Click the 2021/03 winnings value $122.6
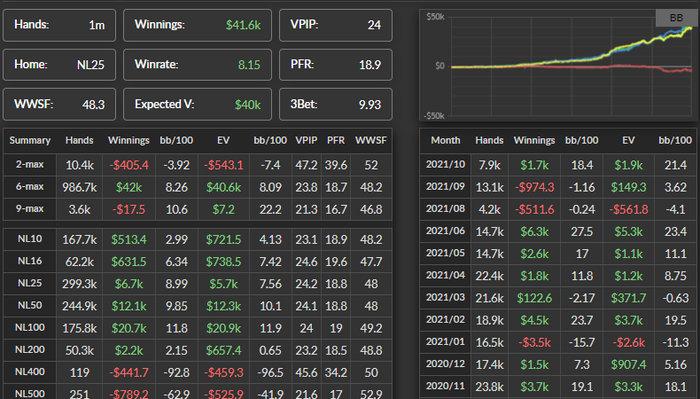The image size is (700, 399). tap(534, 298)
